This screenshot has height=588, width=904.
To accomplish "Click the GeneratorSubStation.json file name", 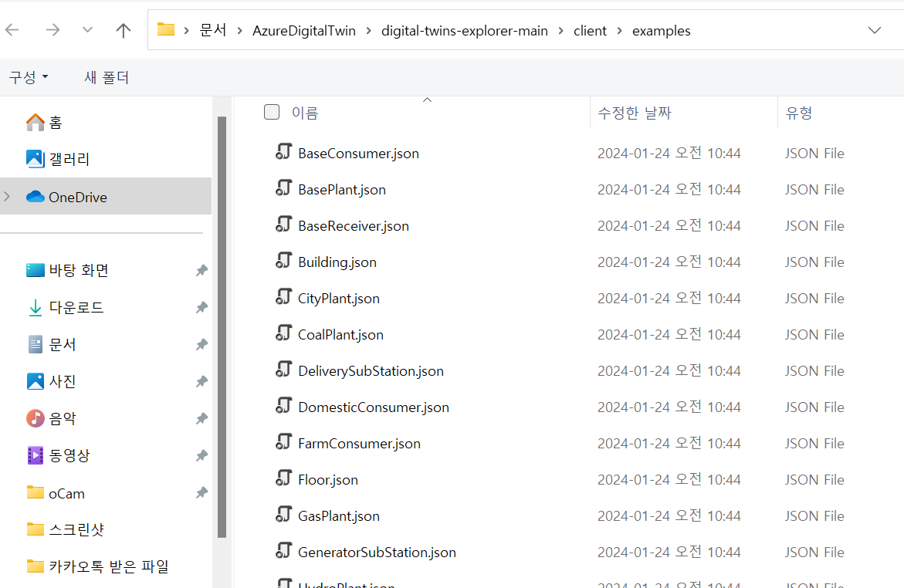I will pyautogui.click(x=377, y=553).
